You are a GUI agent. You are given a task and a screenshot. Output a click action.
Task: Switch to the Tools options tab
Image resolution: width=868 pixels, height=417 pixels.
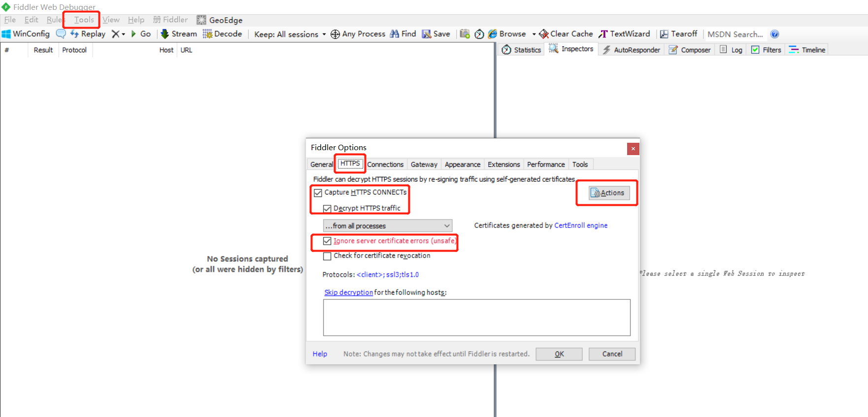pos(580,164)
